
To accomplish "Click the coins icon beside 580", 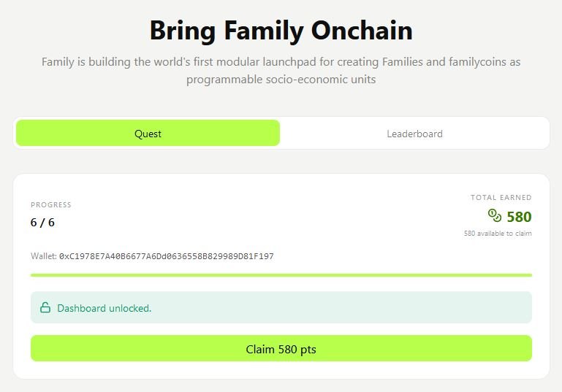I will click(495, 215).
